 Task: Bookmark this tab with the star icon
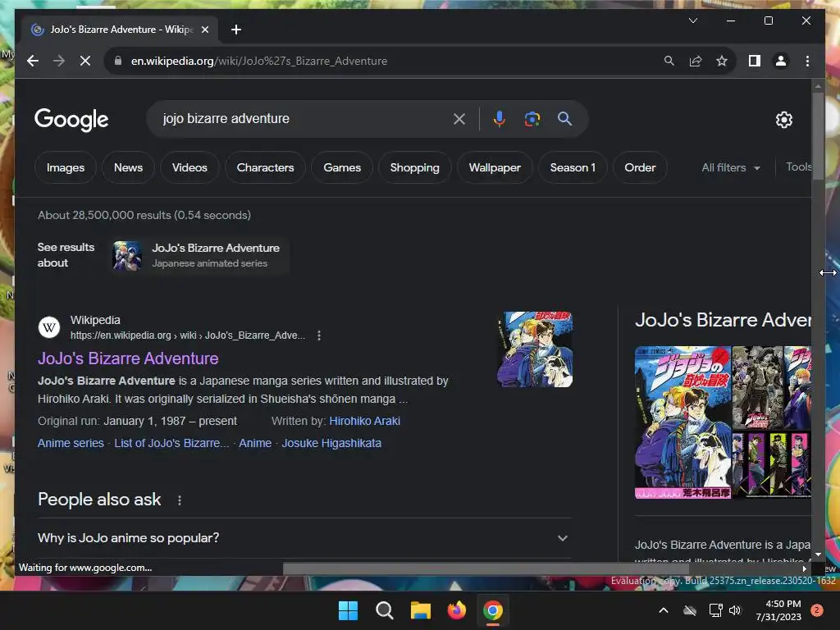click(722, 61)
